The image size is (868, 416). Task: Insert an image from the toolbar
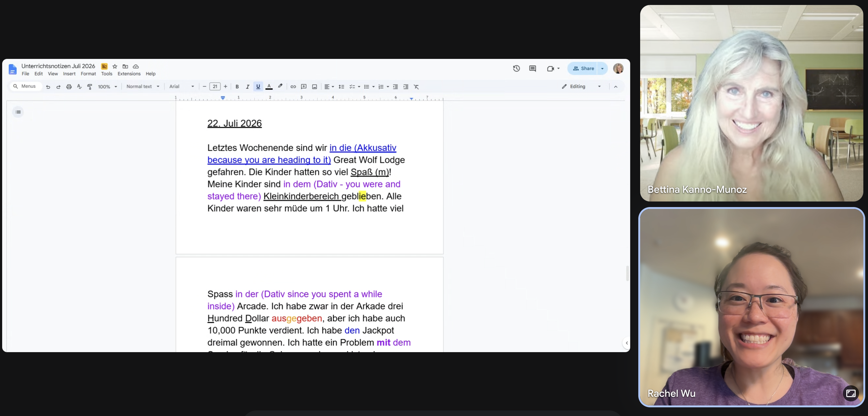[x=314, y=87]
